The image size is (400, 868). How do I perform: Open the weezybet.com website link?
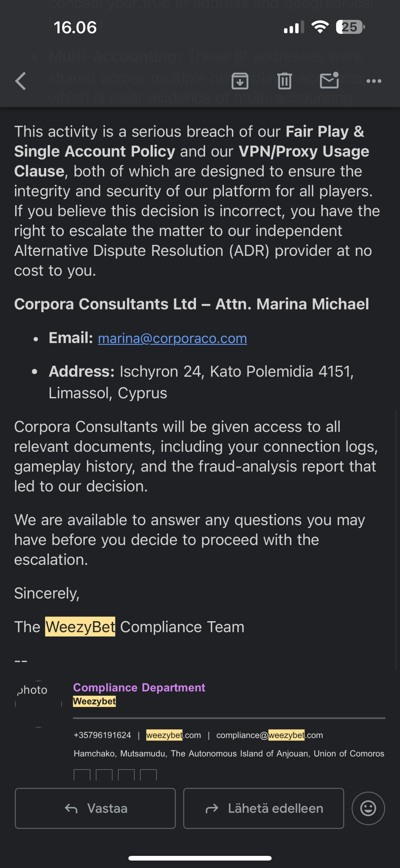[x=173, y=735]
